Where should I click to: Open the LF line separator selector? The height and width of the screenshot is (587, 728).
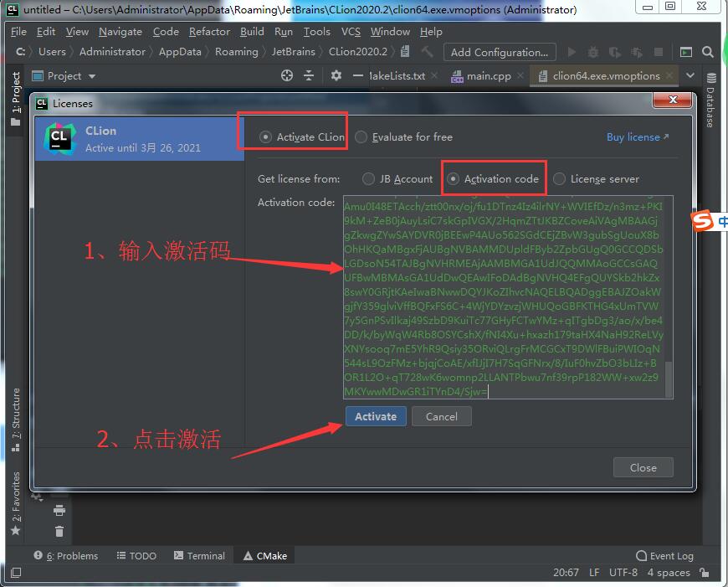[594, 572]
